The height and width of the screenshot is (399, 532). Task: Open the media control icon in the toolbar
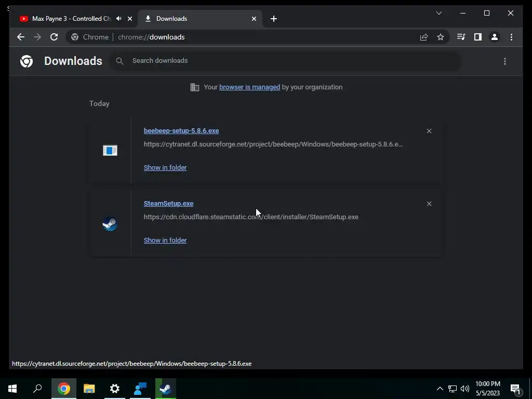tap(461, 37)
